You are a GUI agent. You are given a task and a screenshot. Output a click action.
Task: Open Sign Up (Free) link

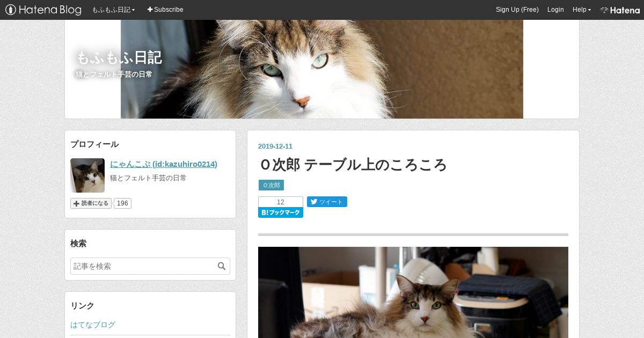tap(517, 10)
